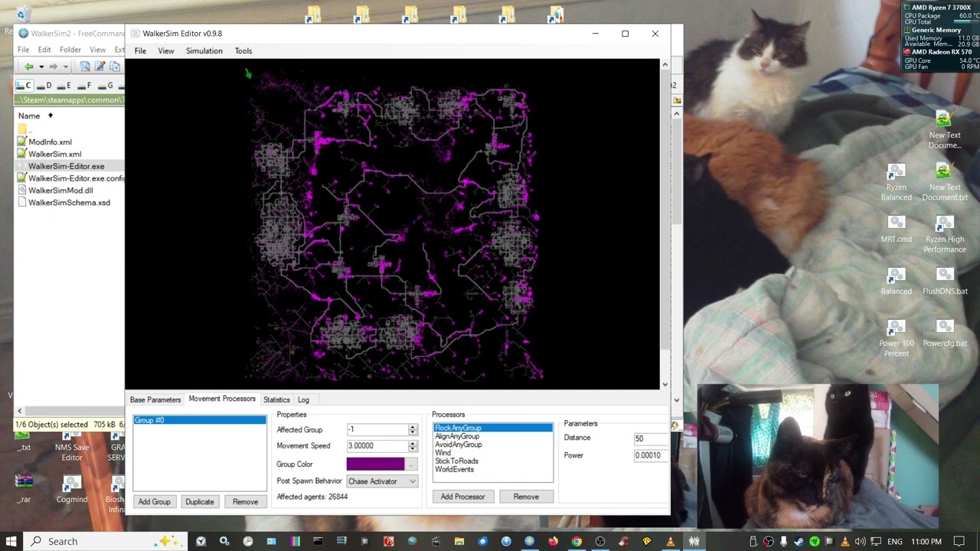
Task: Select drive E in FreeCommander
Action: pyautogui.click(x=64, y=86)
